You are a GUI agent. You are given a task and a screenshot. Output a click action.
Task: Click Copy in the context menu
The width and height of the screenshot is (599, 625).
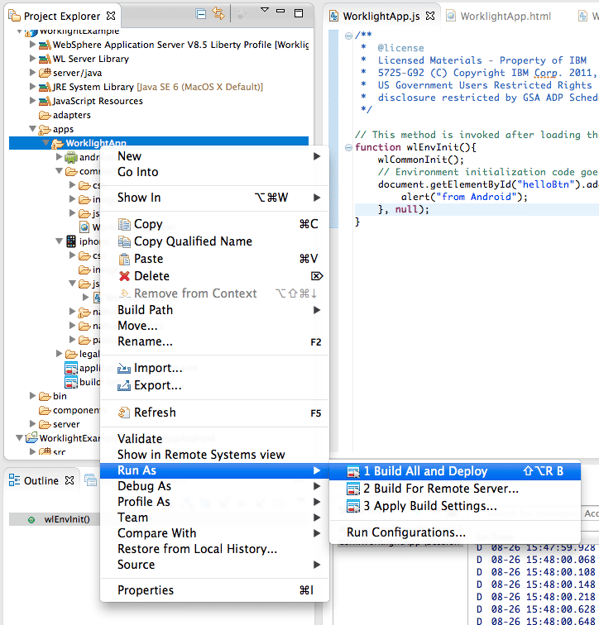[x=214, y=224]
